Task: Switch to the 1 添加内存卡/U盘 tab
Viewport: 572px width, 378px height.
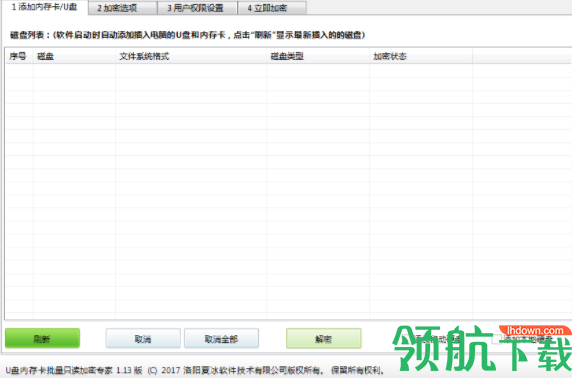Action: point(45,7)
